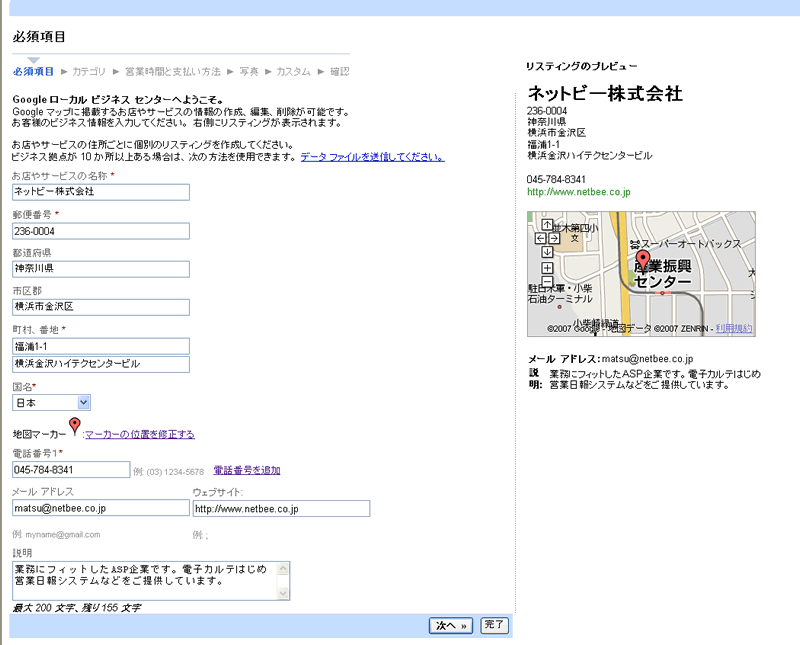This screenshot has width=800, height=645.
Task: Focus the お店やサービスの名称 field
Action: coord(101,192)
